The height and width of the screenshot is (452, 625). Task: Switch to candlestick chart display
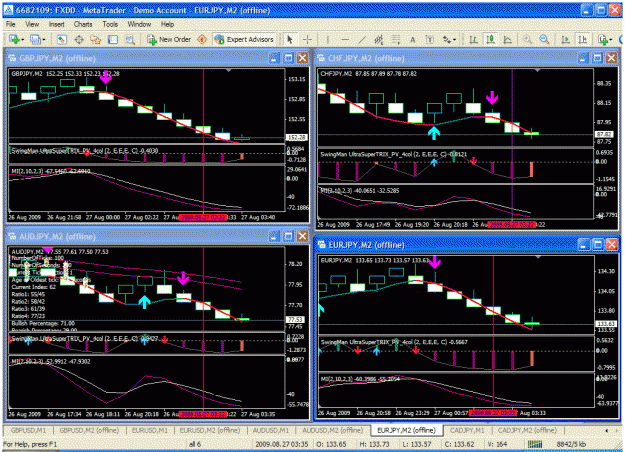coord(490,39)
